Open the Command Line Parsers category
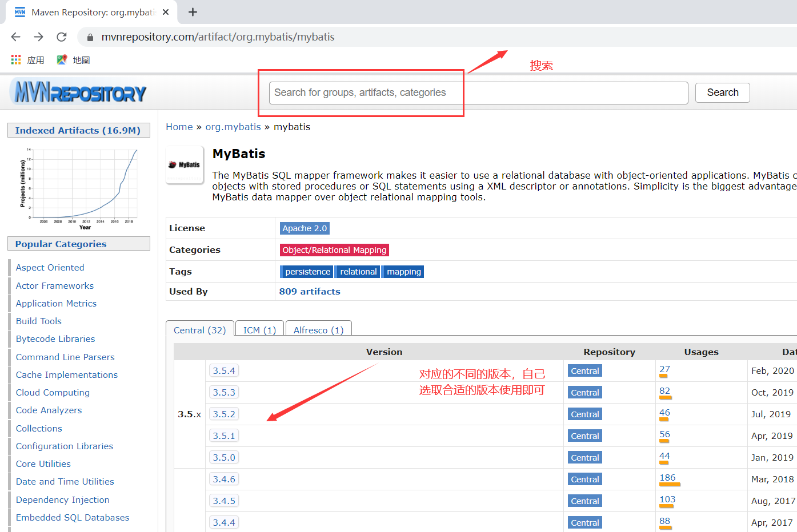797x532 pixels. point(65,357)
